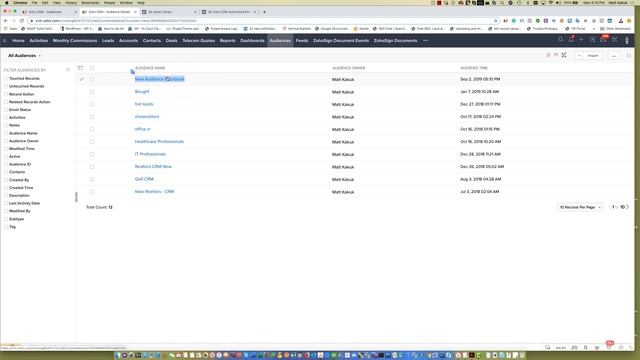The width and height of the screenshot is (640, 360).
Task: Toggle the Touched Records filter checkbox
Action: pyautogui.click(x=6, y=78)
